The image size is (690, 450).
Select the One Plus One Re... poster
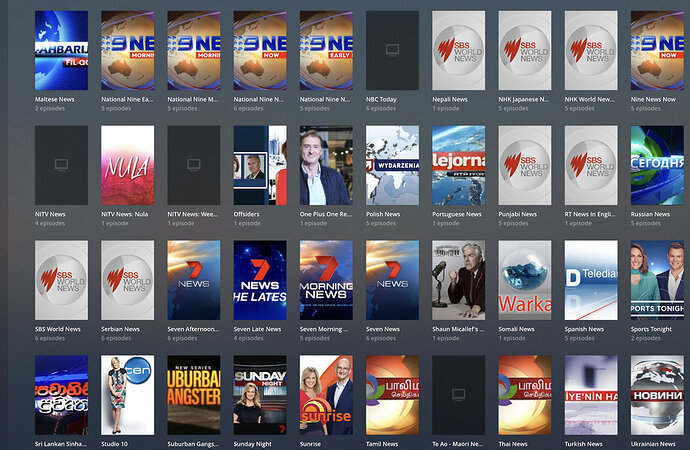(x=326, y=165)
